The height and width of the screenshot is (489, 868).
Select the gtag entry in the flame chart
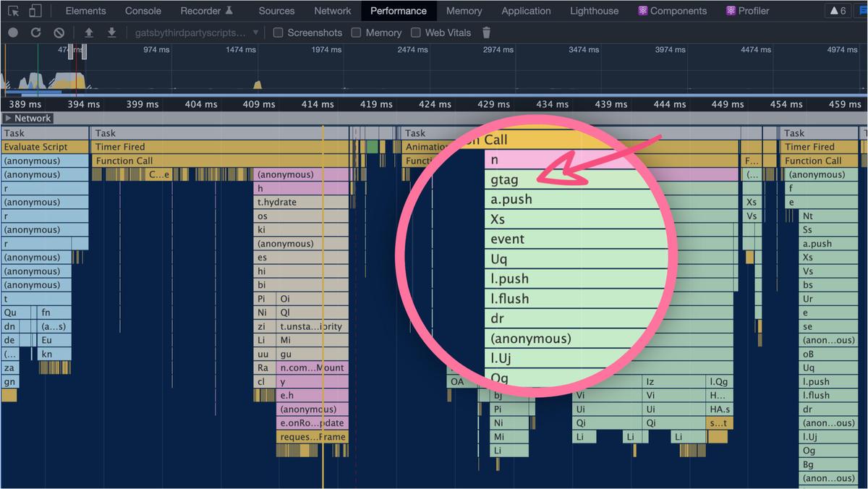coord(504,179)
